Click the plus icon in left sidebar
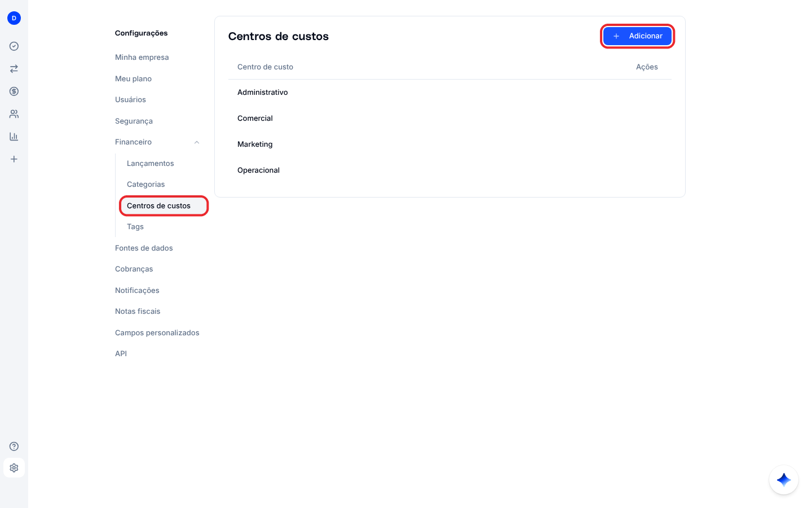 [x=14, y=159]
